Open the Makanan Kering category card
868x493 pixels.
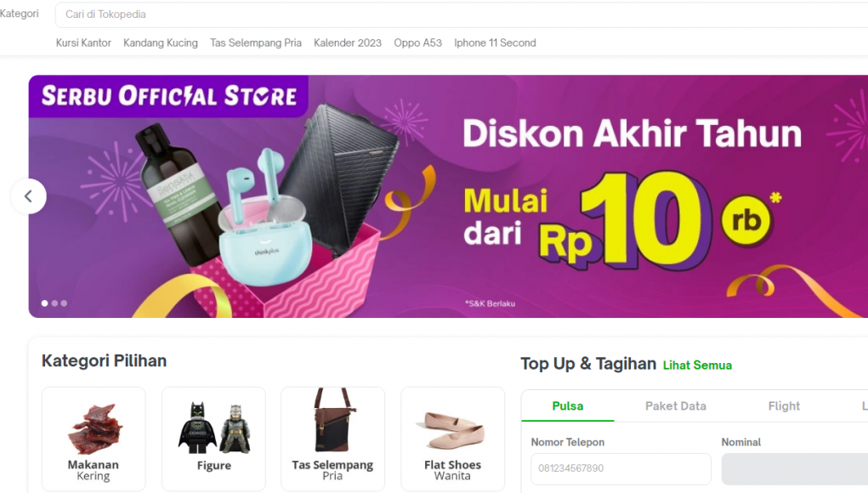[94, 439]
